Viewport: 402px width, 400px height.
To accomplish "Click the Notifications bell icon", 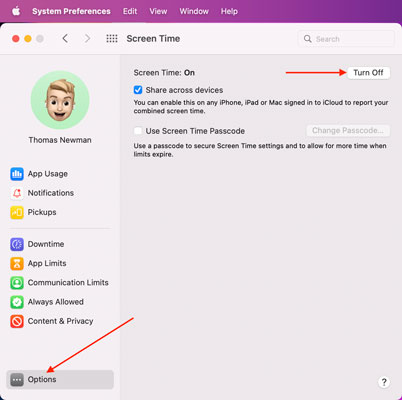I will tap(17, 193).
